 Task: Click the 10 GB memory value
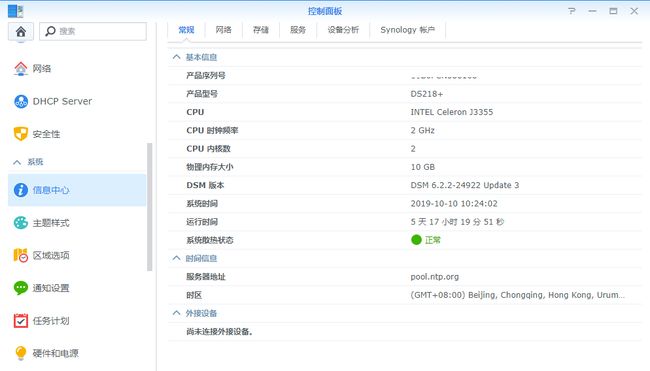422,167
